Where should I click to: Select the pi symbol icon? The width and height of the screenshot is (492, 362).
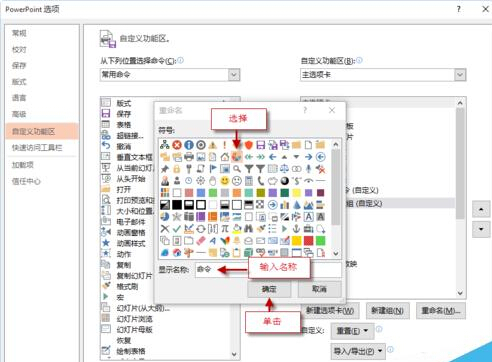coord(225,229)
